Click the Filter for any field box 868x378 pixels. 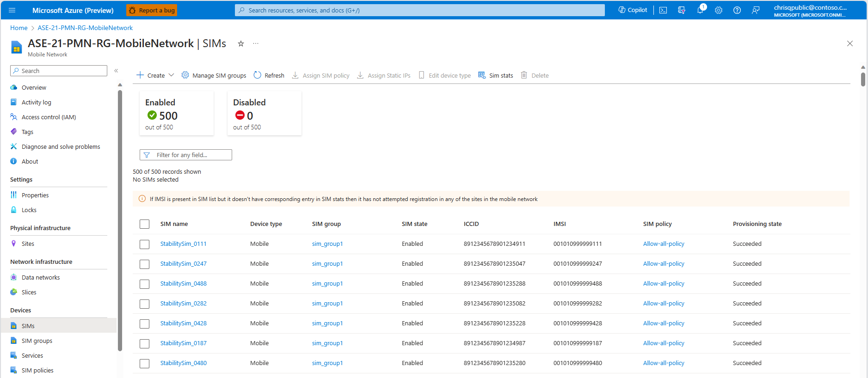[186, 155]
